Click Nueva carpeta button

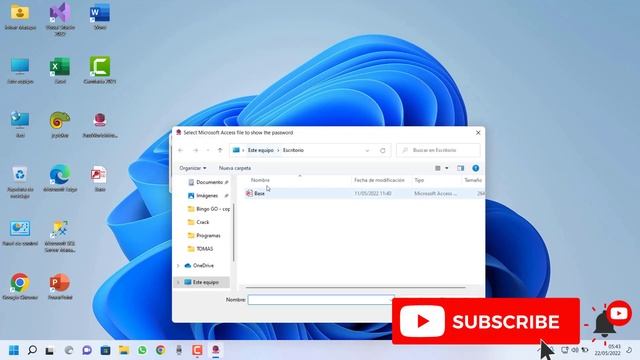click(x=235, y=168)
